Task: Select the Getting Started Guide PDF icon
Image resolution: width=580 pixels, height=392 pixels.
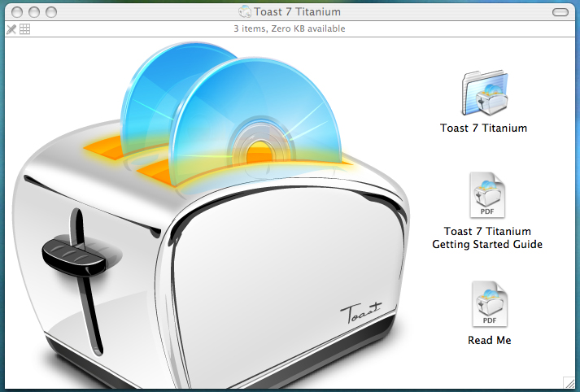Action: tap(487, 195)
